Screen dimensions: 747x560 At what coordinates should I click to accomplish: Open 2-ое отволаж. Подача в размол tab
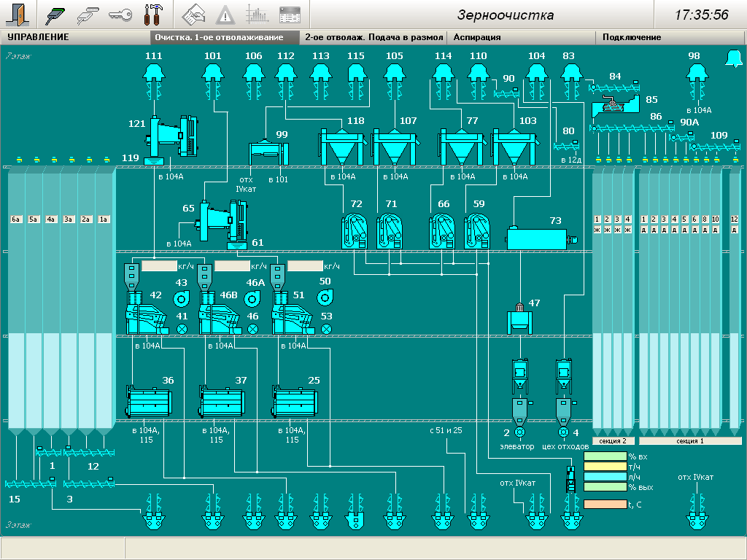(x=373, y=37)
